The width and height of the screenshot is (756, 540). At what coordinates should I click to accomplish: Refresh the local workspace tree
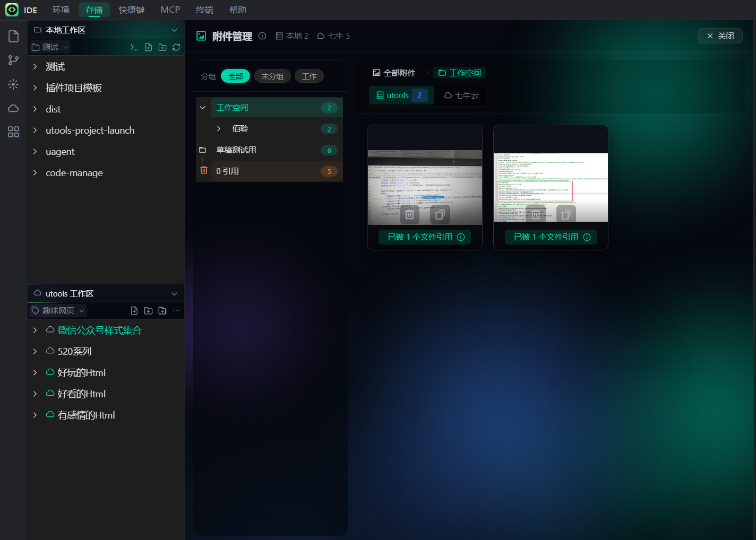[176, 47]
